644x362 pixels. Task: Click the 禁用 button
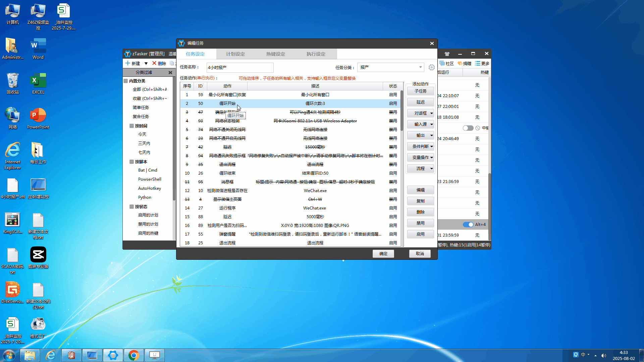point(421,223)
